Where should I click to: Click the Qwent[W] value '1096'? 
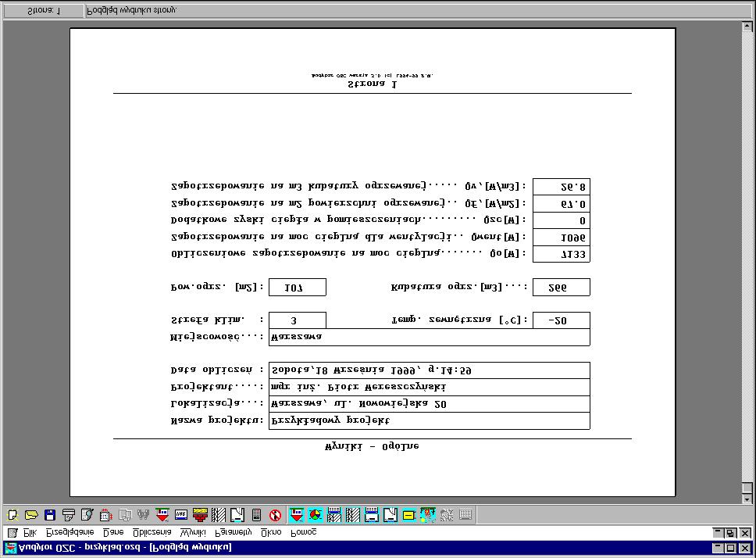(x=562, y=238)
